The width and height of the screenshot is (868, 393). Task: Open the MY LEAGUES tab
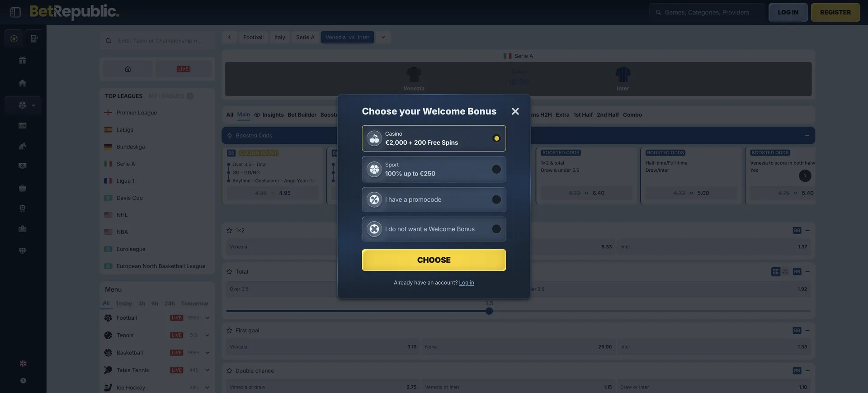(171, 96)
